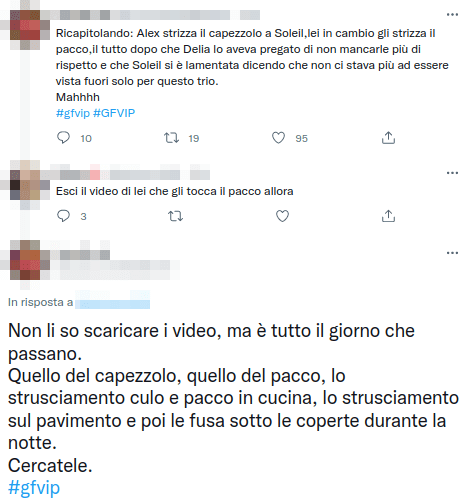Open the second tweet author's avatar

point(25,185)
